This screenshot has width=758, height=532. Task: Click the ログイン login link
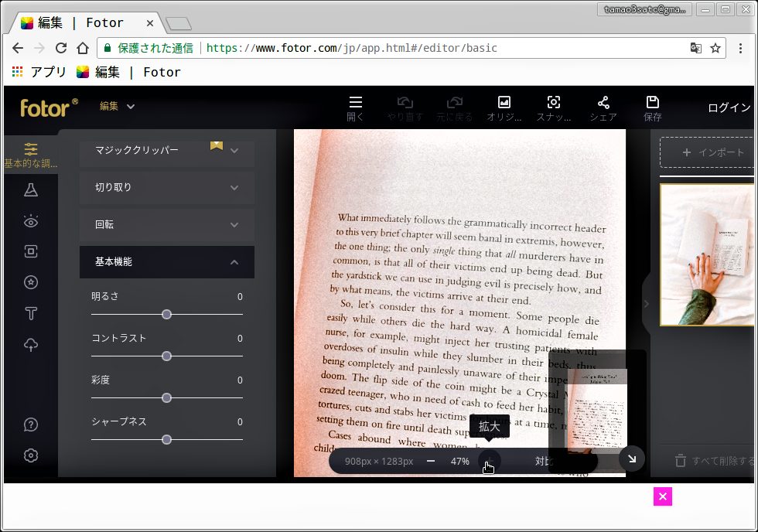pyautogui.click(x=729, y=107)
